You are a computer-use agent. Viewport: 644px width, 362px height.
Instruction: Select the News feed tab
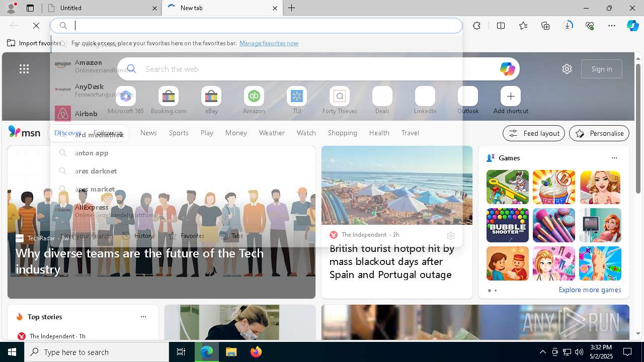tap(148, 133)
